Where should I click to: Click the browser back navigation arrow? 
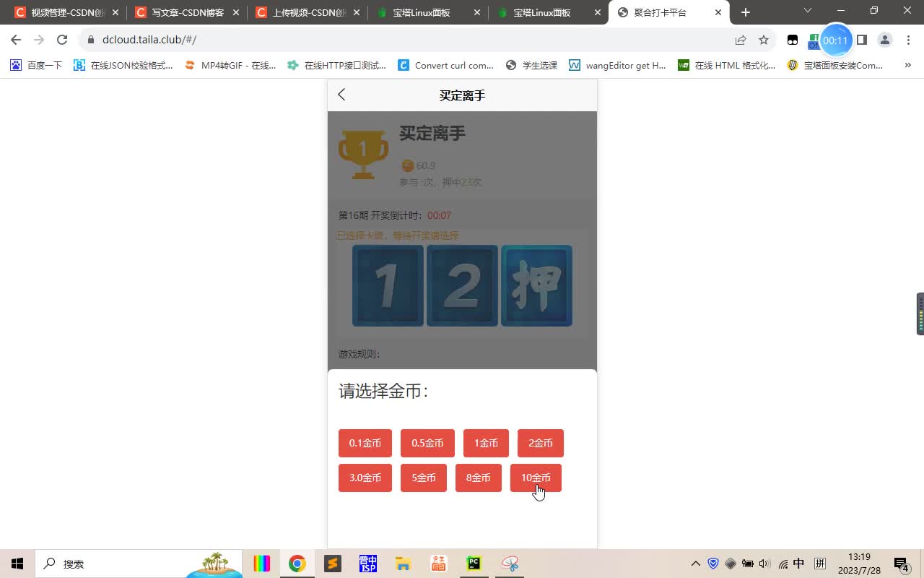click(x=16, y=40)
